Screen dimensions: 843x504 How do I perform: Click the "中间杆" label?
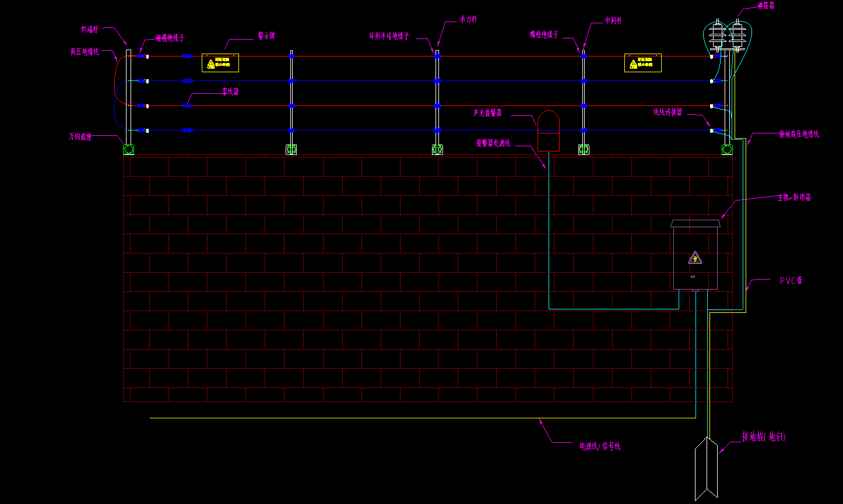pos(614,20)
